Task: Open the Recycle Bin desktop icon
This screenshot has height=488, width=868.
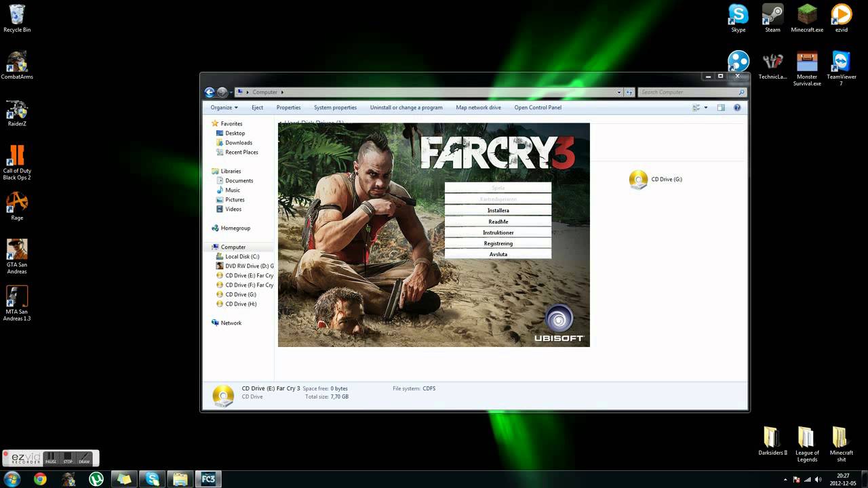Action: pos(17,18)
